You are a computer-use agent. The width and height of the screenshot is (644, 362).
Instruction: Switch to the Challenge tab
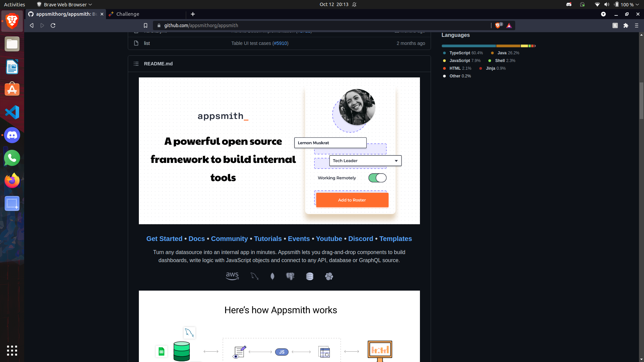coord(128,14)
